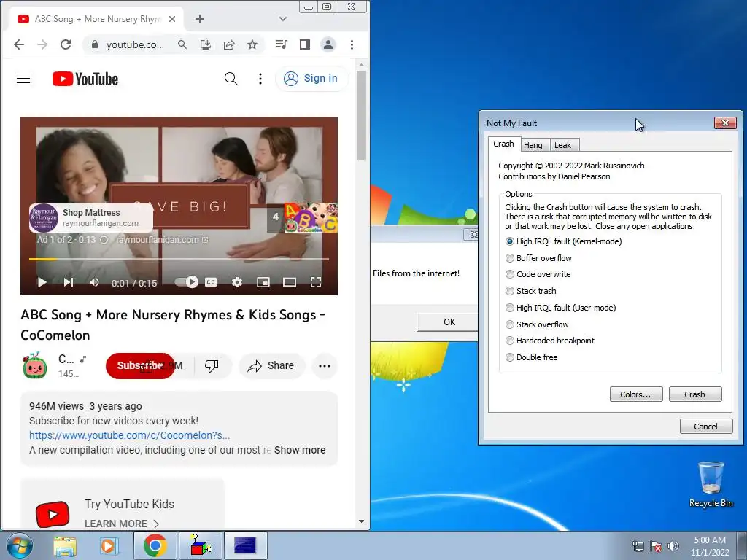Open more actions ellipsis beside Share
The image size is (747, 560).
point(325,366)
